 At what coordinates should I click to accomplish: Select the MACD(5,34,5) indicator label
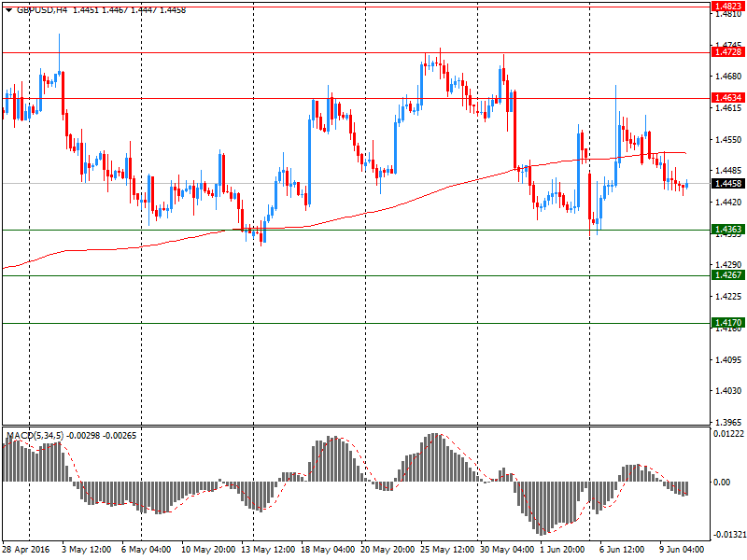[x=35, y=436]
